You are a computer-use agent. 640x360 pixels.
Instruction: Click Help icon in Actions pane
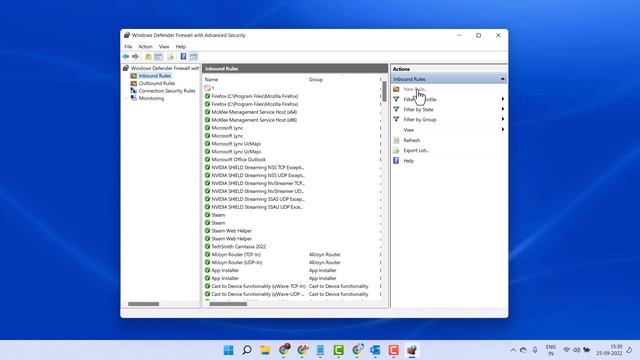pyautogui.click(x=396, y=161)
